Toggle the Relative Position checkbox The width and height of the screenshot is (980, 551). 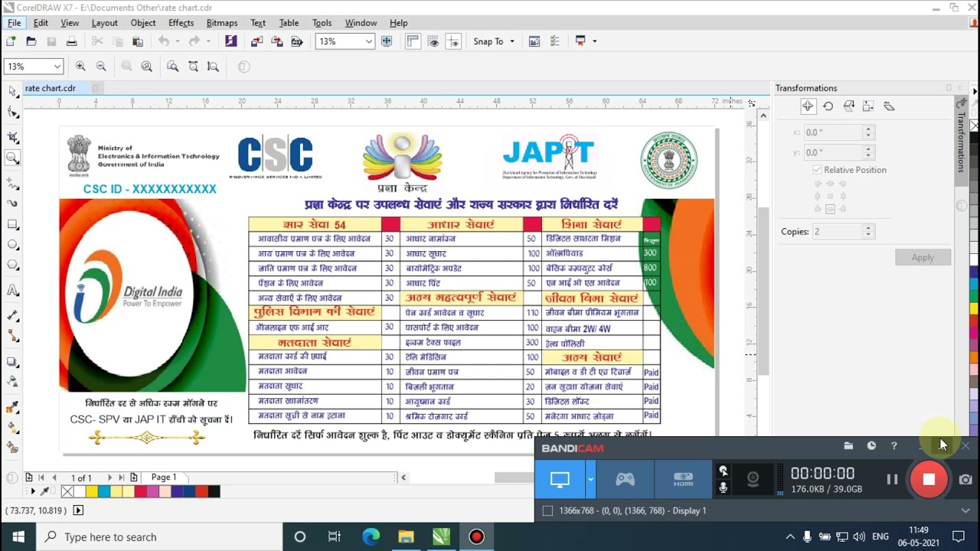(x=817, y=170)
